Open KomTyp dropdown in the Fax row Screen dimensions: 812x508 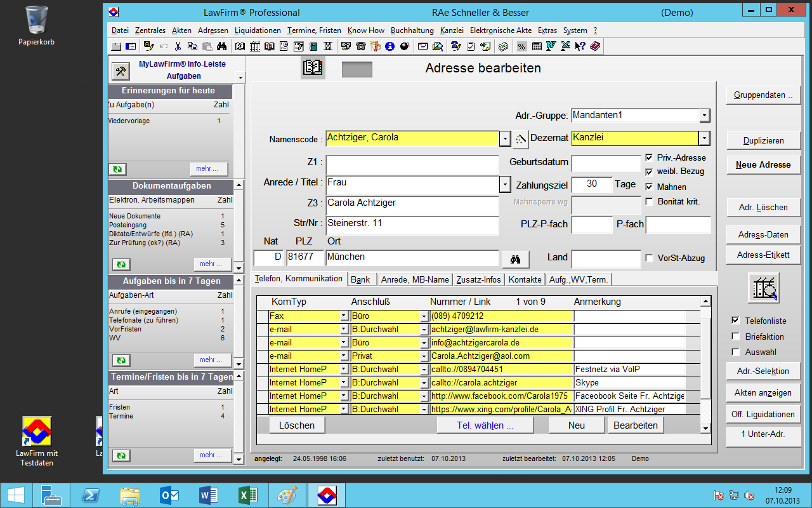click(x=344, y=316)
